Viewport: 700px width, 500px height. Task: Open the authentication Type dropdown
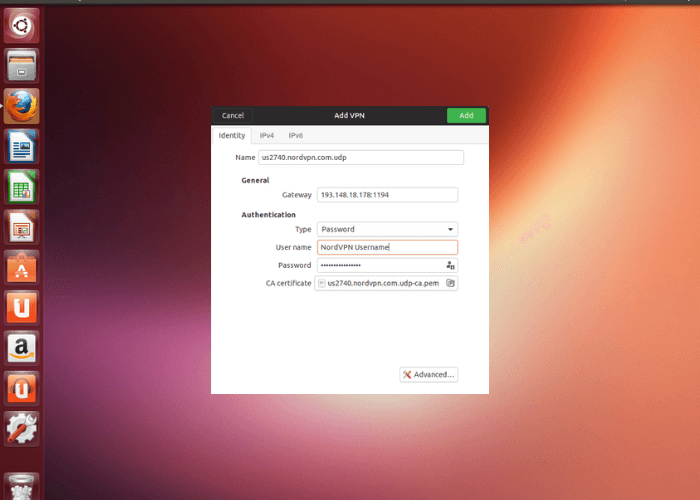pos(388,229)
